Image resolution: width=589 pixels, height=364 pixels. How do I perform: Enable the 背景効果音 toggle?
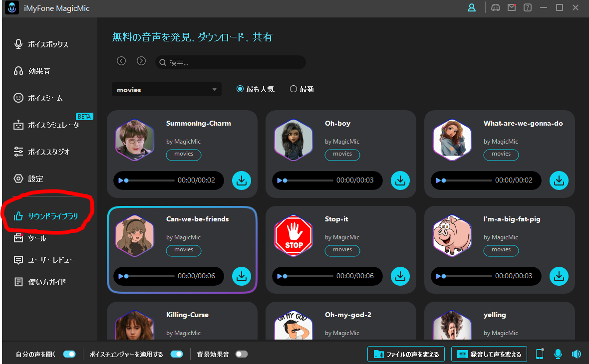pos(242,354)
